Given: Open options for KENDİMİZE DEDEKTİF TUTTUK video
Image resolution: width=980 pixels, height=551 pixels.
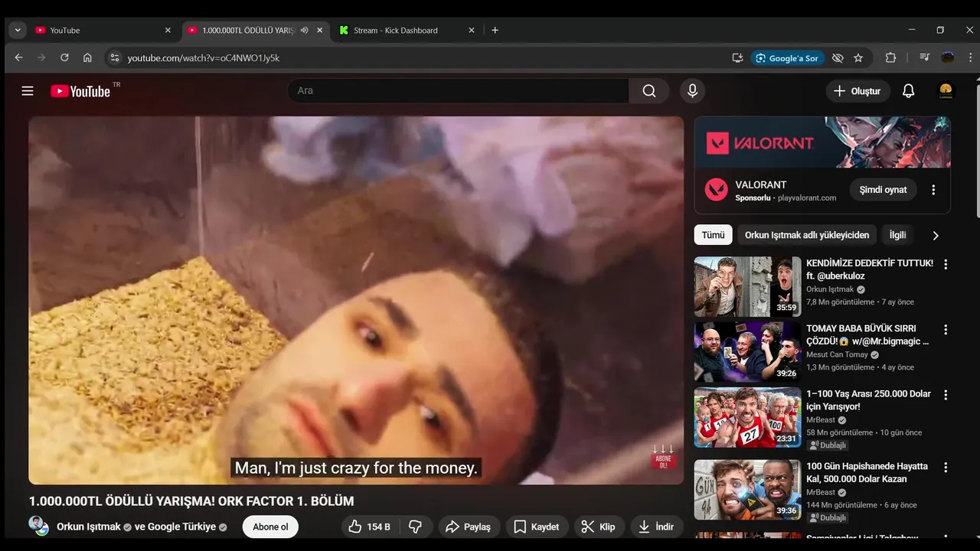Looking at the screenshot, I should pos(946,264).
